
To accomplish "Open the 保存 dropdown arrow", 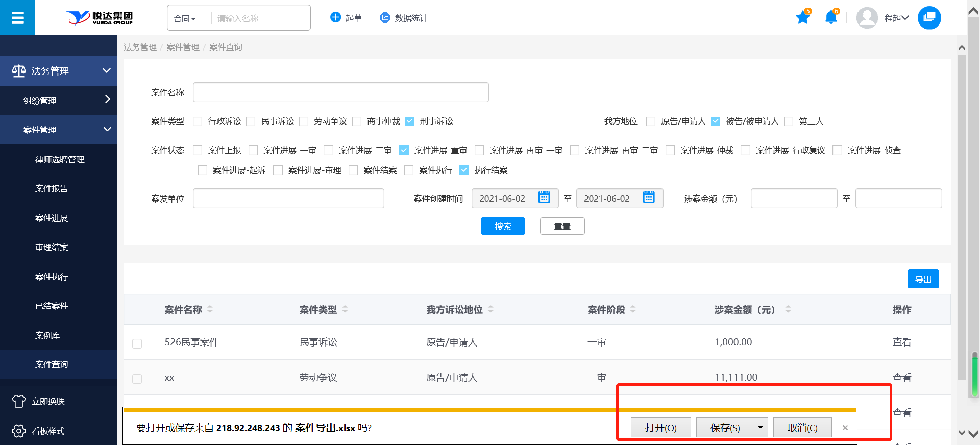I will click(x=761, y=427).
